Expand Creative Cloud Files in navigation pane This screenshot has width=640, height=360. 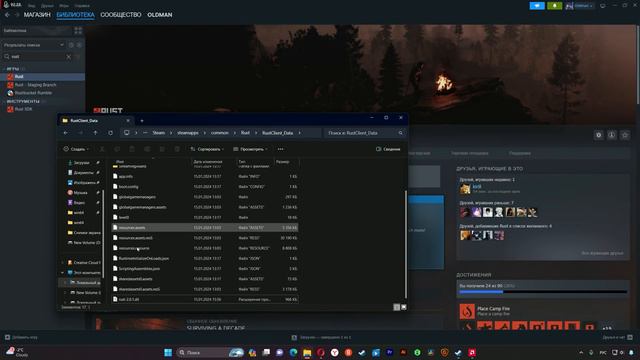click(x=62, y=263)
